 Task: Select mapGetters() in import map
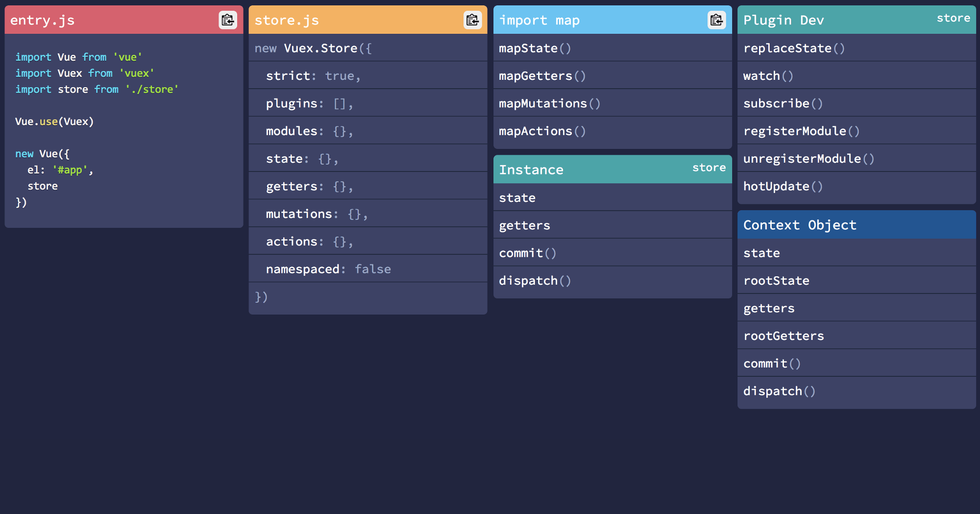tap(542, 76)
